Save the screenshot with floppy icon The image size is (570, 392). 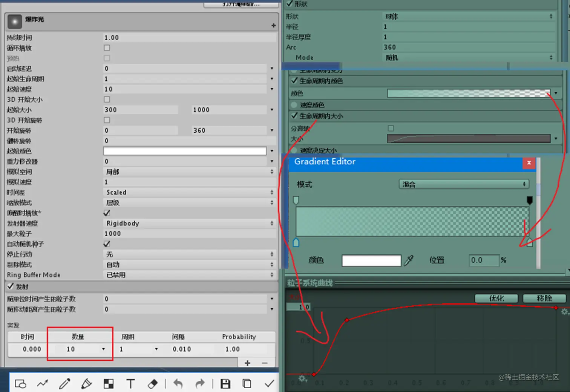[225, 384]
